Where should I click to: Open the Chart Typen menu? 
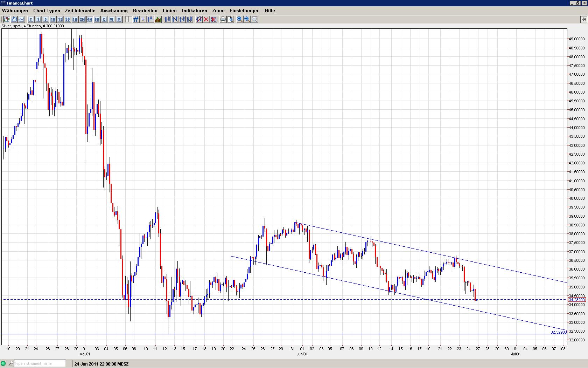47,11
